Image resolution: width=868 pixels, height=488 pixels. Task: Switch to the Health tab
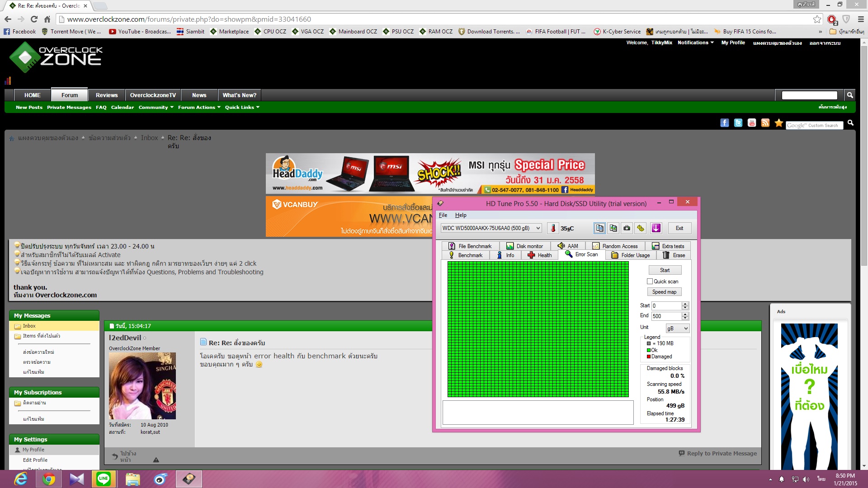[x=540, y=255]
